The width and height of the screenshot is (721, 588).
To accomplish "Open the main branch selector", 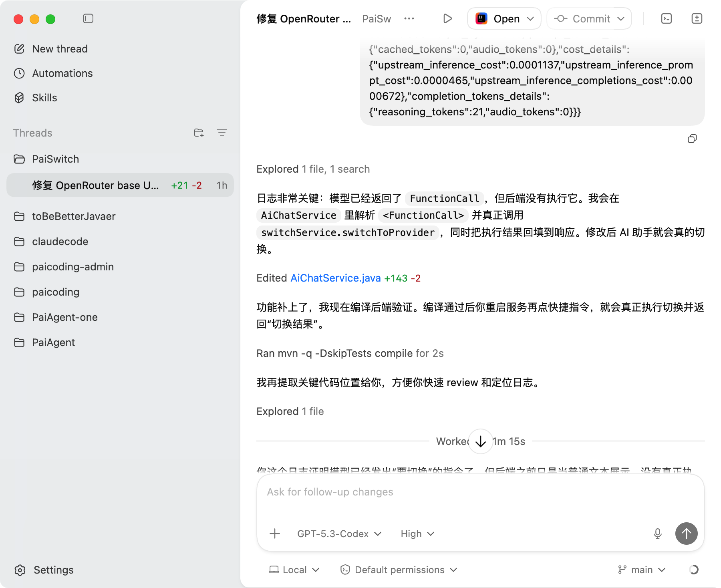I will click(x=641, y=570).
